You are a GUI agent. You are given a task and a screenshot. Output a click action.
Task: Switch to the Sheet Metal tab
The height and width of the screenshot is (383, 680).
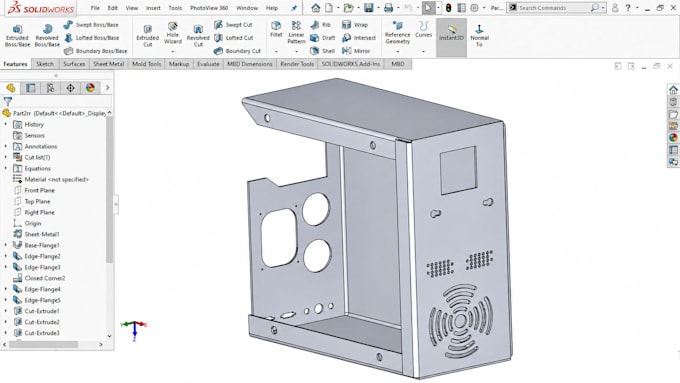[x=108, y=64]
